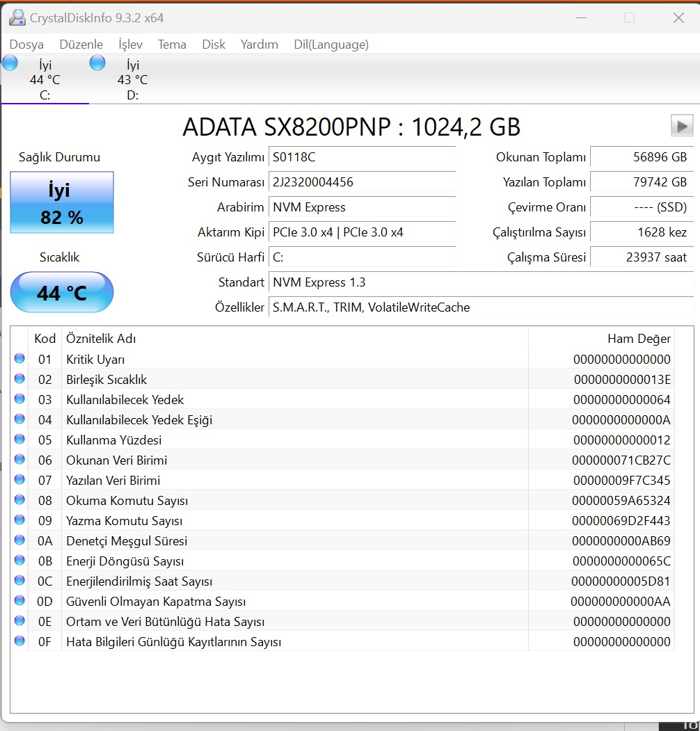Viewport: 700px width, 731px height.
Task: Open the Dil(Language) menu
Action: (x=331, y=45)
